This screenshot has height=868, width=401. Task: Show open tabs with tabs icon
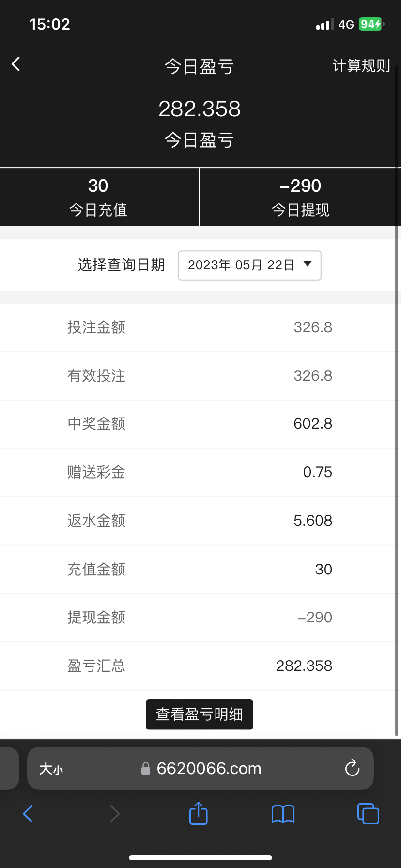[368, 814]
